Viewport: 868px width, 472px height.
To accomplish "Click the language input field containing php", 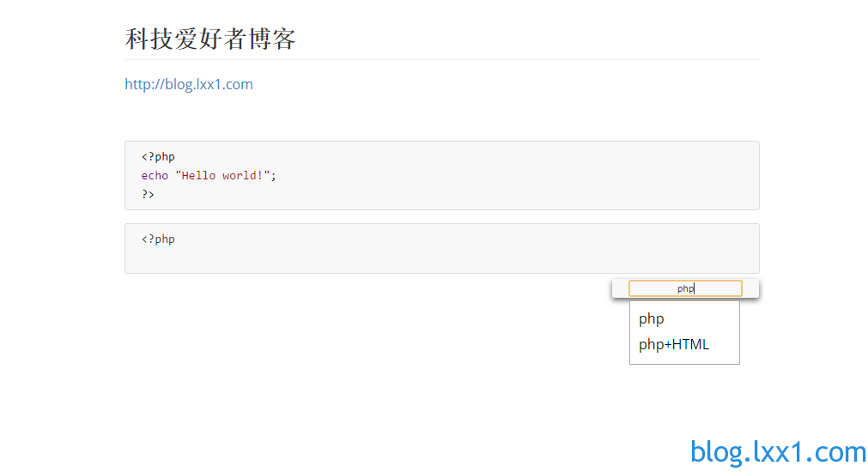I will point(685,288).
